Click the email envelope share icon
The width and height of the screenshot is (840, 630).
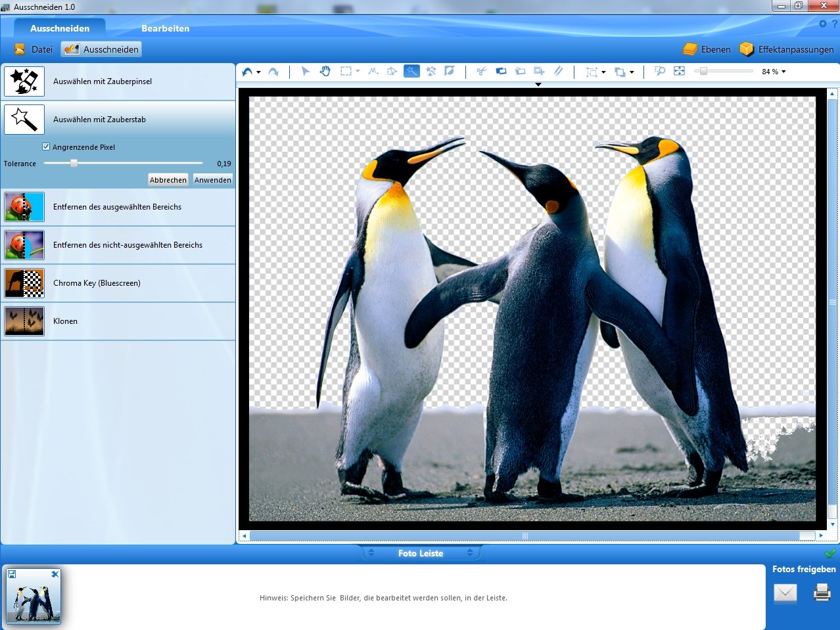(785, 593)
